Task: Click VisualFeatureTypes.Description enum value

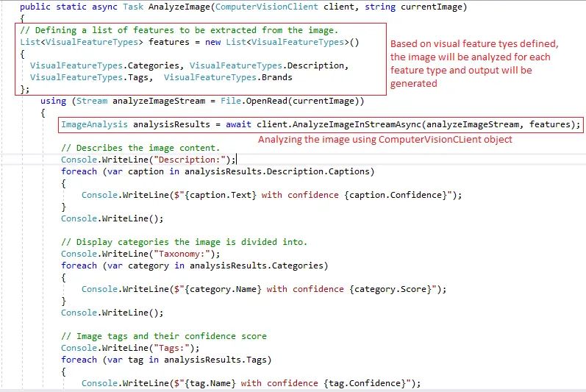Action: 267,65
